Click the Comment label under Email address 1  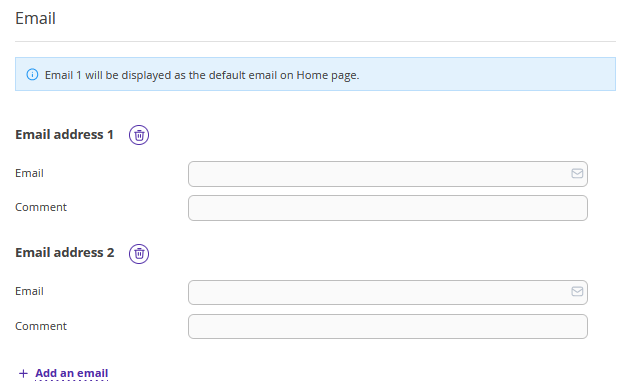(x=41, y=207)
